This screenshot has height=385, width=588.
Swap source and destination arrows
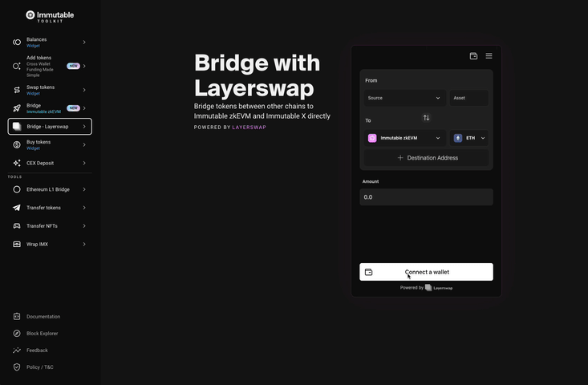(x=427, y=118)
